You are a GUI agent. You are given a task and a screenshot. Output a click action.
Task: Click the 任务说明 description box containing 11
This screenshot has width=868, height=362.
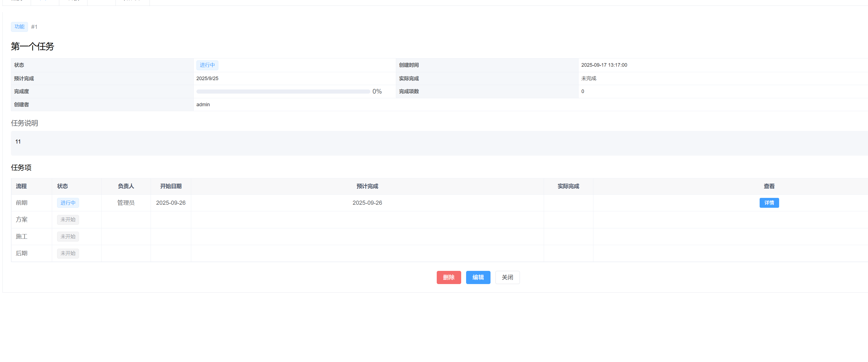[438, 142]
